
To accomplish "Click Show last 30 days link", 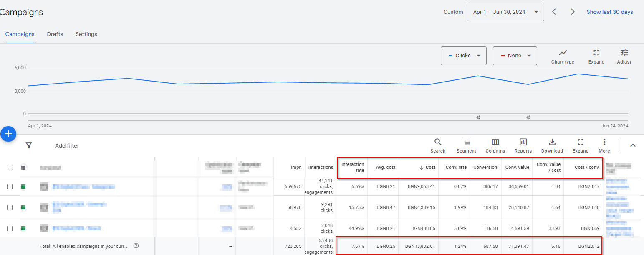I will (609, 12).
